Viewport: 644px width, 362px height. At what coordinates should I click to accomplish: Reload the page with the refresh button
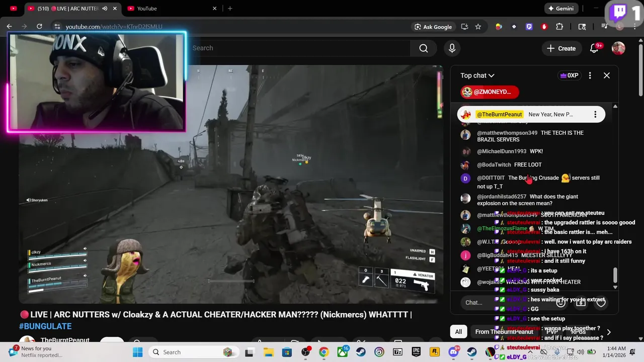[x=39, y=27]
